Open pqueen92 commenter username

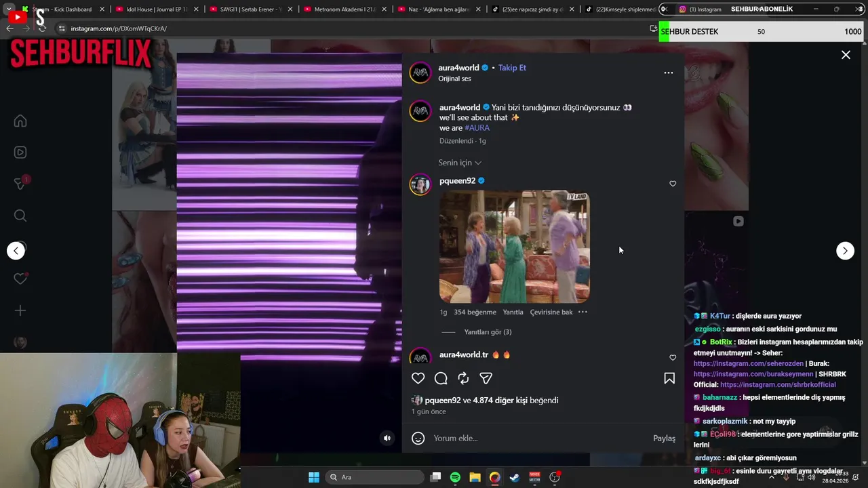[457, 181]
